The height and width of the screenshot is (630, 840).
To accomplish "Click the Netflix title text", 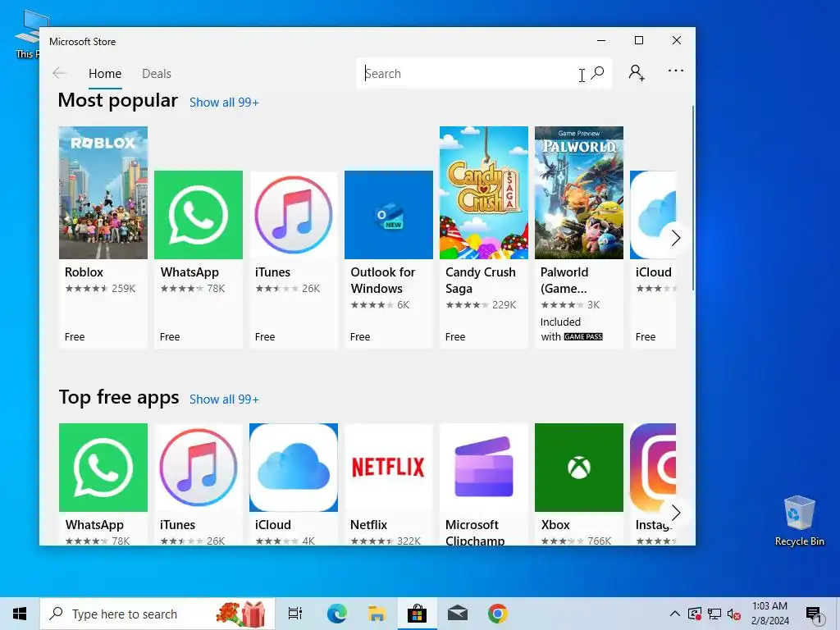I will click(368, 525).
